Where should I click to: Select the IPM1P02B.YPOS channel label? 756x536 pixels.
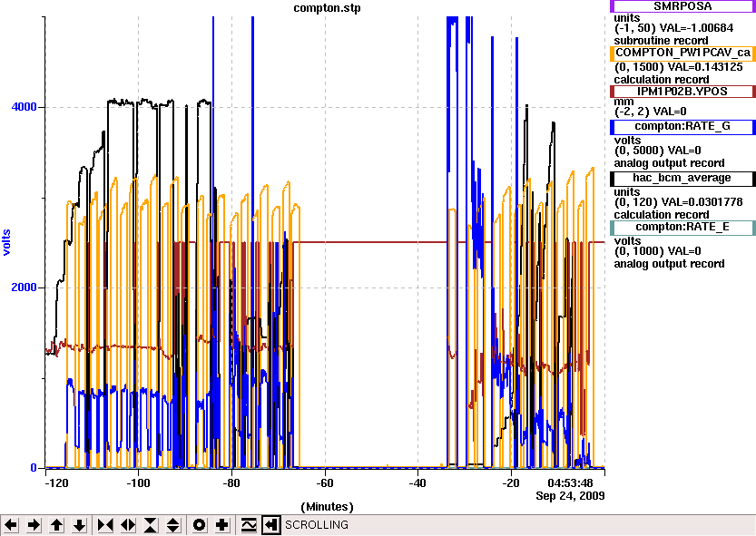(x=682, y=92)
